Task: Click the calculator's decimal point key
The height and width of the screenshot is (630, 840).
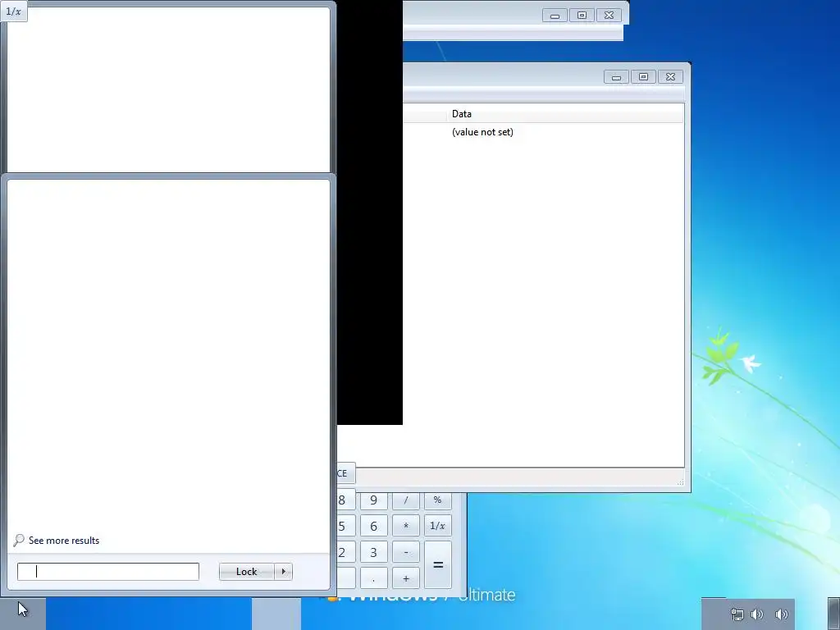Action: coord(374,578)
